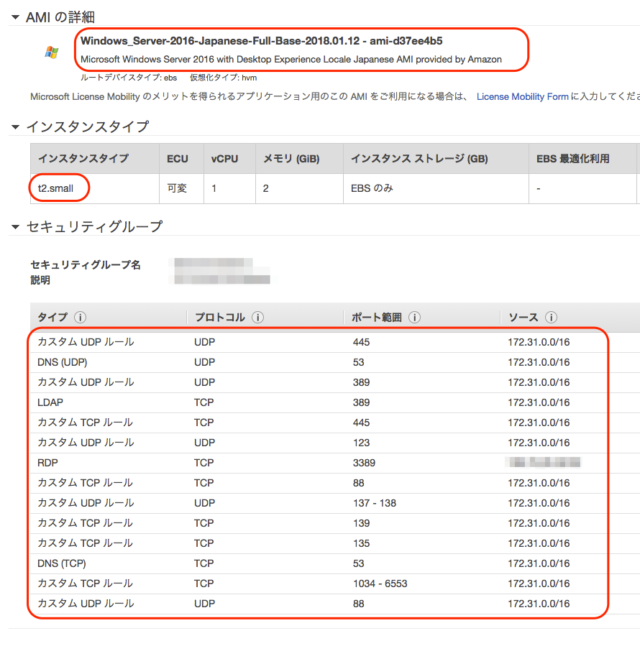Viewport: 640px width, 664px height.
Task: Click UDP protocol in the DNS (UDP) row
Action: 205,362
